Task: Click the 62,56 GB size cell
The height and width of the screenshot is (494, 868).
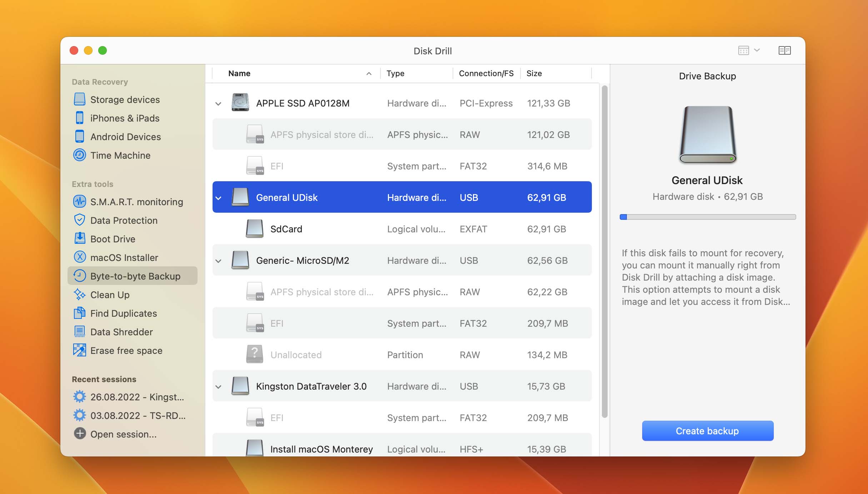Action: pos(547,260)
